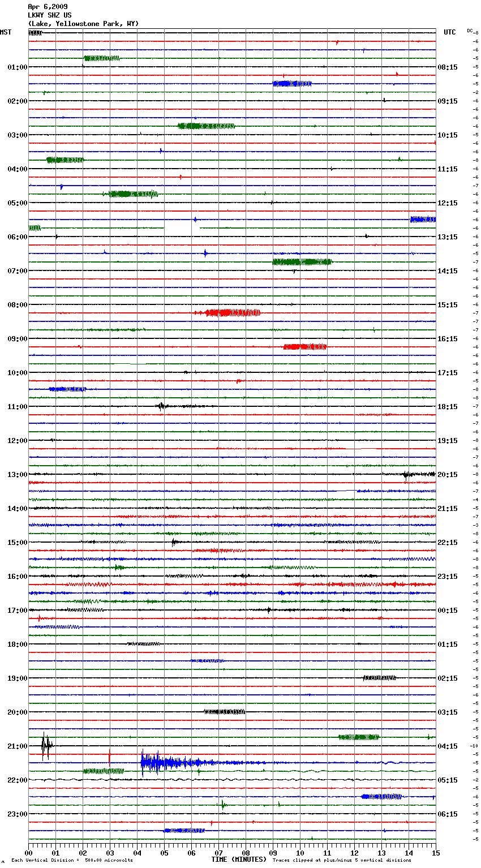
Task: Click the black noise burst on the 20:00 trace
Action: [225, 712]
